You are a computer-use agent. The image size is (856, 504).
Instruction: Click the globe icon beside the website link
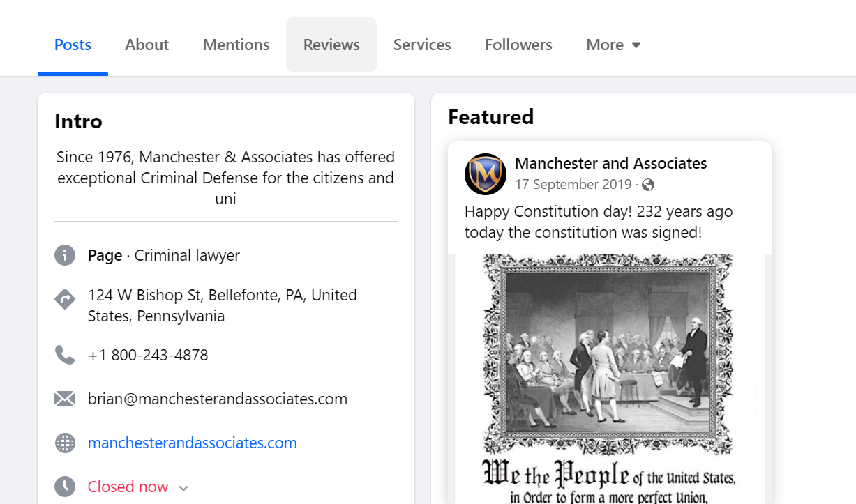pos(65,442)
